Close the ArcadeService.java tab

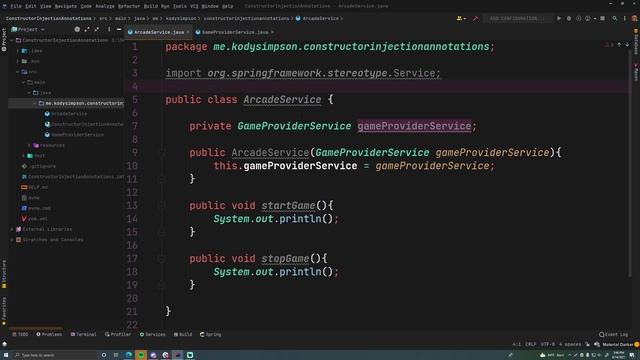(x=188, y=32)
